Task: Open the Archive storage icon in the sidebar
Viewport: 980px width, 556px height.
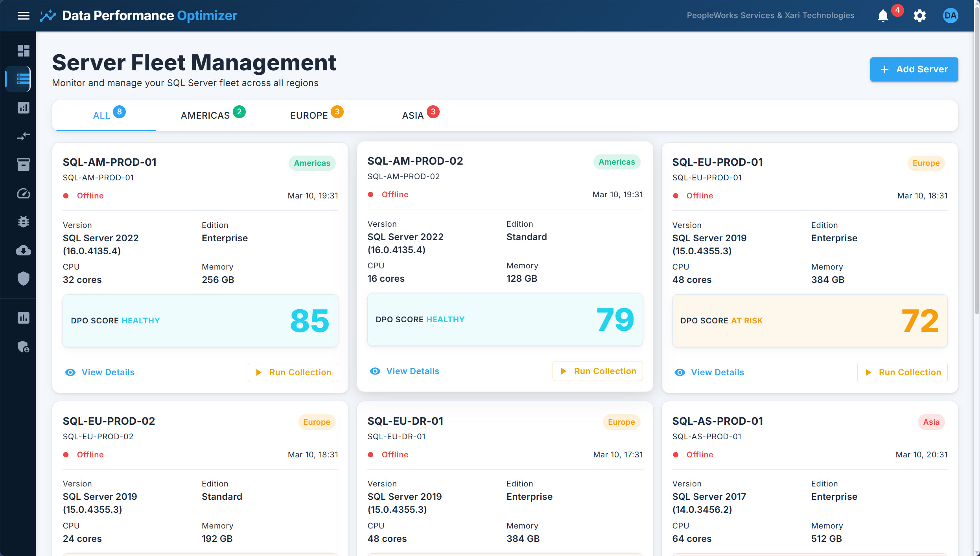Action: [23, 164]
